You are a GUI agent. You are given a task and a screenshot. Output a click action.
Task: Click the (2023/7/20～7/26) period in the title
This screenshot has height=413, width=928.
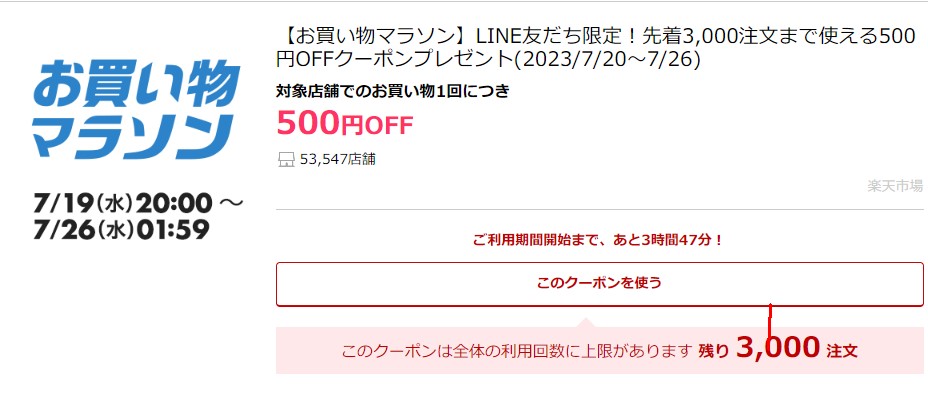(x=607, y=60)
